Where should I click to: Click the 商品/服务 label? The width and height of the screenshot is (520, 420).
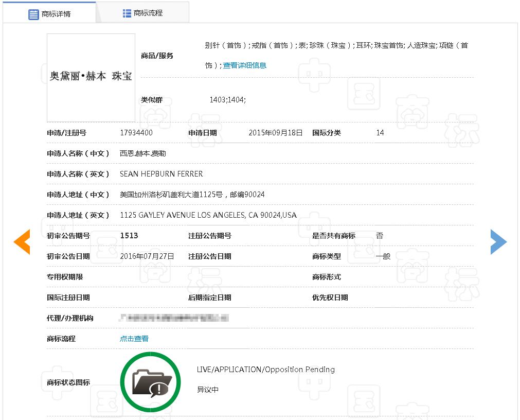(x=157, y=56)
